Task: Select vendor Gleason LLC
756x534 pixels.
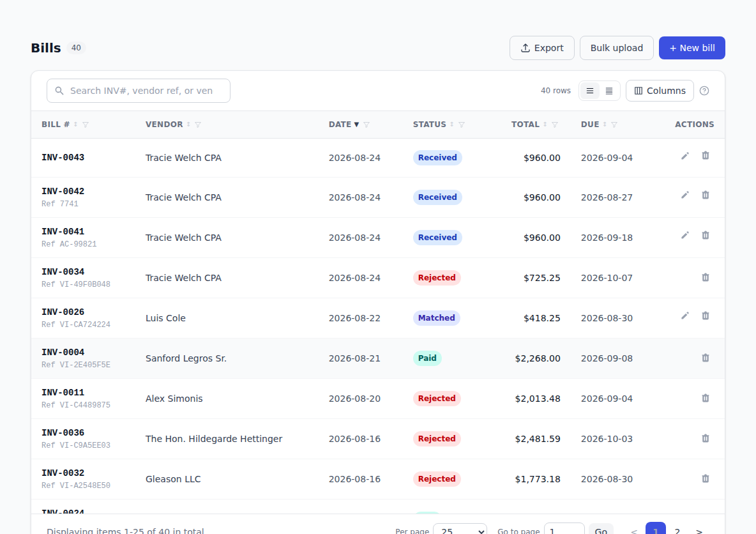Action: 173,479
